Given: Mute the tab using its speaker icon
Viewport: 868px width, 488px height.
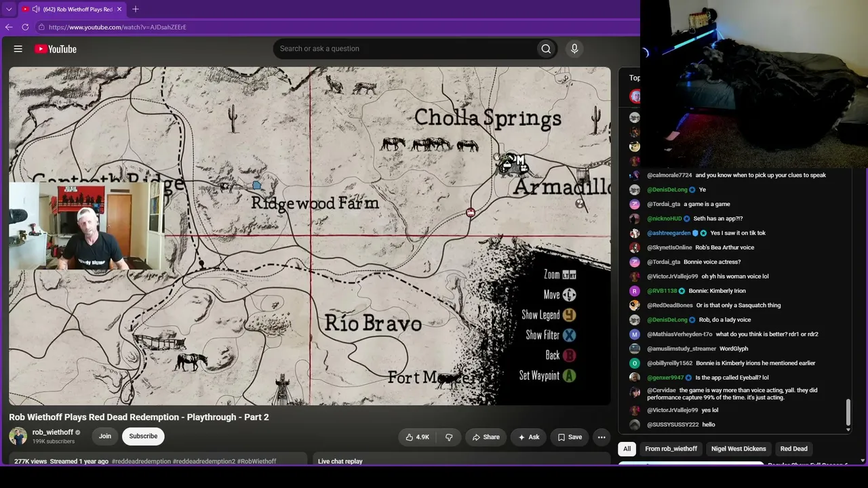Looking at the screenshot, I should pos(36,9).
